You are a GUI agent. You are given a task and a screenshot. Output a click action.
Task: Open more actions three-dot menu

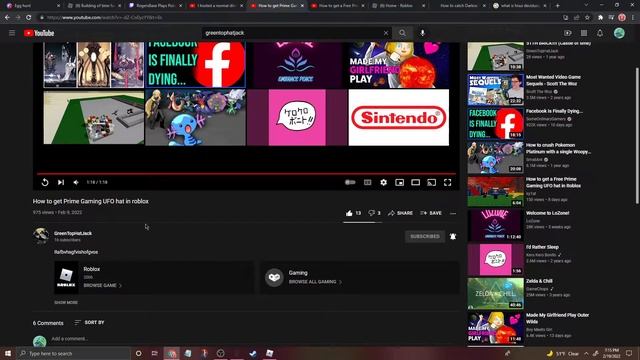[453, 213]
